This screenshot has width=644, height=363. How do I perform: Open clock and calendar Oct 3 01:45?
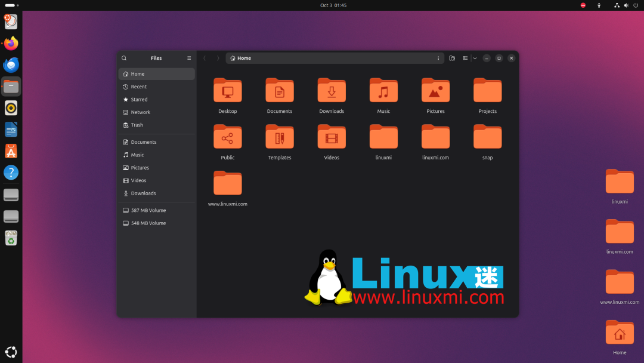click(333, 5)
